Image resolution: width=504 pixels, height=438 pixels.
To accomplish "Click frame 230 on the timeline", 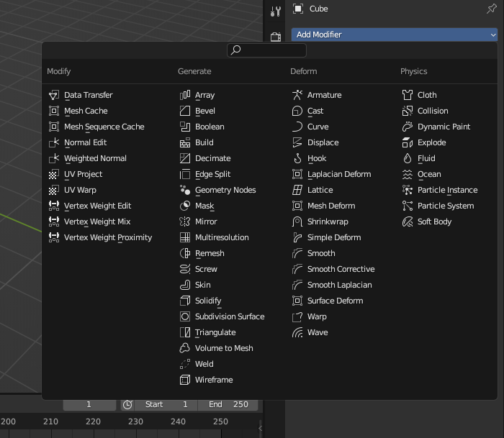I will pos(135,421).
